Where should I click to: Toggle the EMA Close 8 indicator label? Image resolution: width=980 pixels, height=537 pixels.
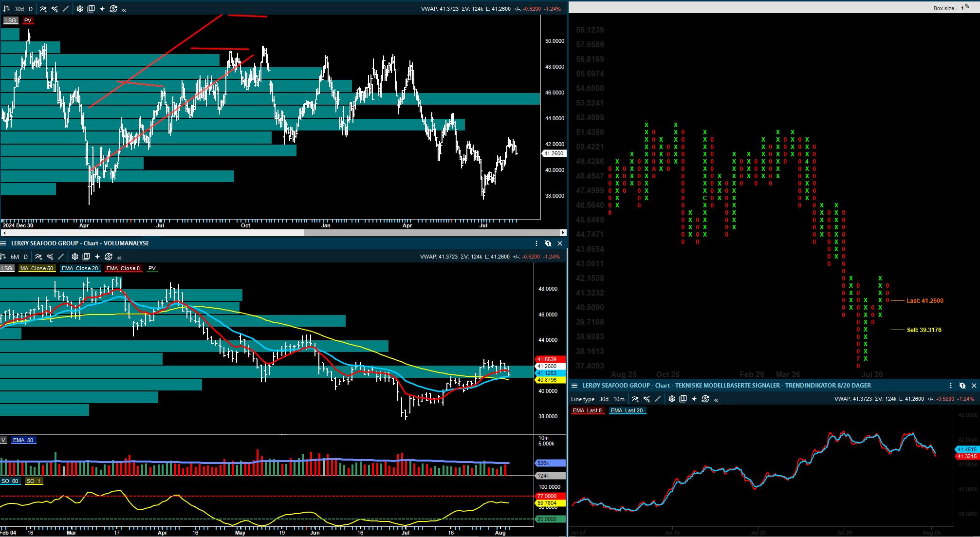[x=123, y=268]
